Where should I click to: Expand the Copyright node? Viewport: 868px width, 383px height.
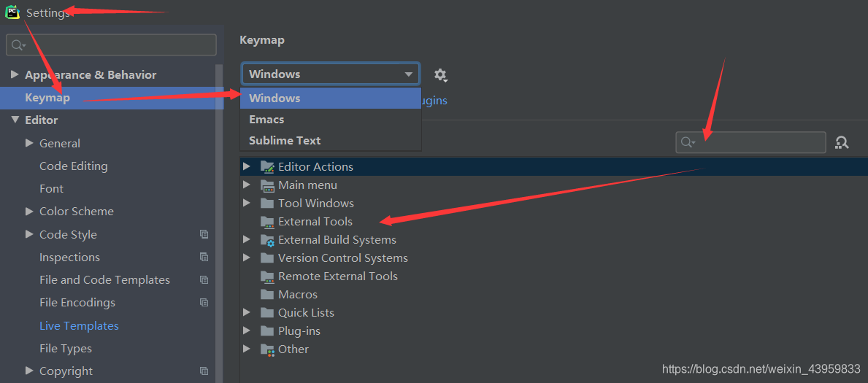[29, 371]
